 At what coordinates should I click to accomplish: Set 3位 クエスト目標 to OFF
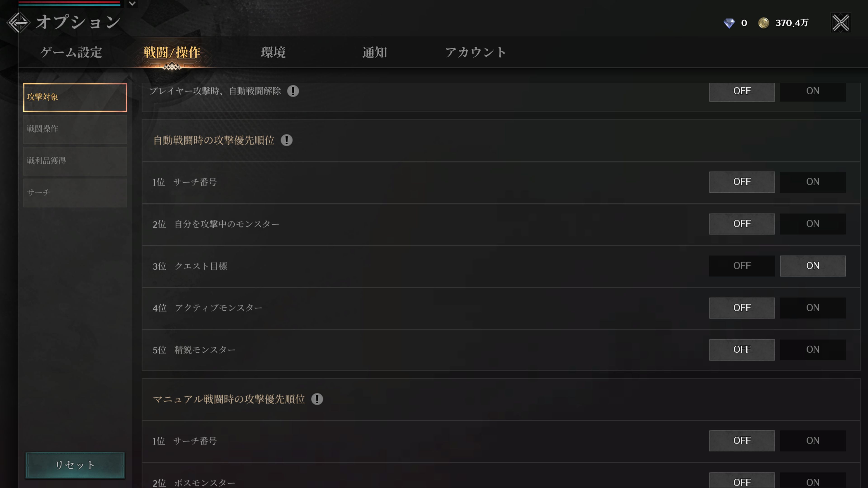point(742,266)
